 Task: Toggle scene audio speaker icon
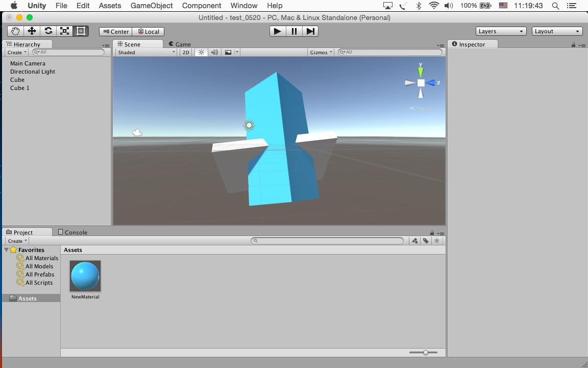click(214, 52)
